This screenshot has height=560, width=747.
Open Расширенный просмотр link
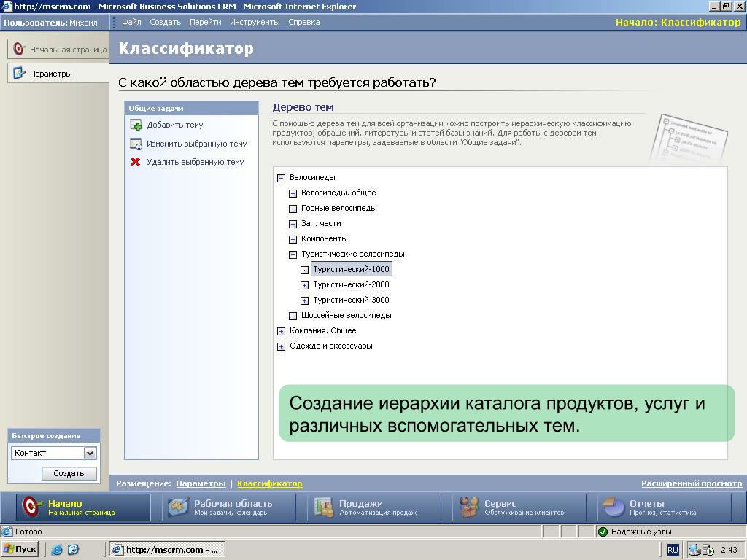692,483
